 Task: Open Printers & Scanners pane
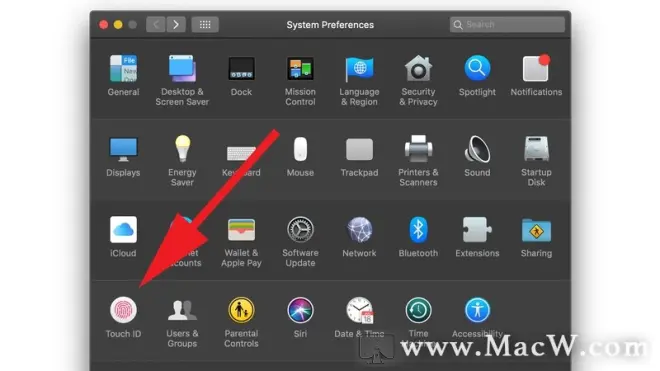pyautogui.click(x=418, y=149)
